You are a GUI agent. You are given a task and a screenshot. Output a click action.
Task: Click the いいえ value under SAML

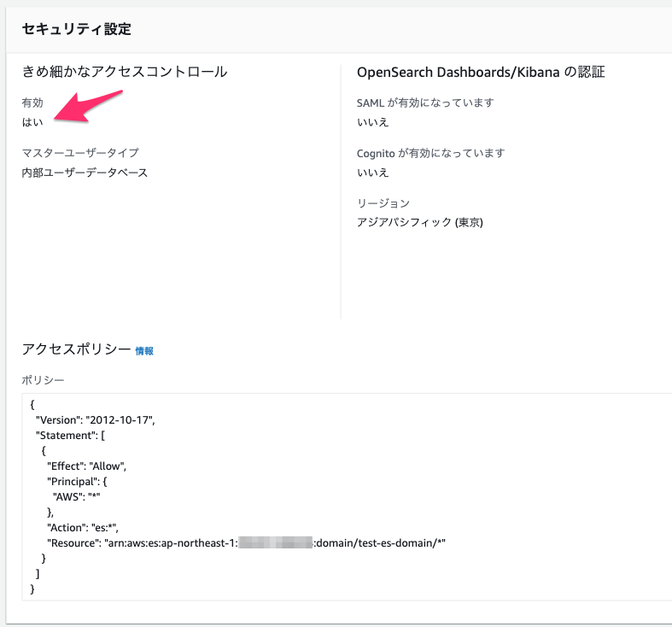click(x=373, y=122)
